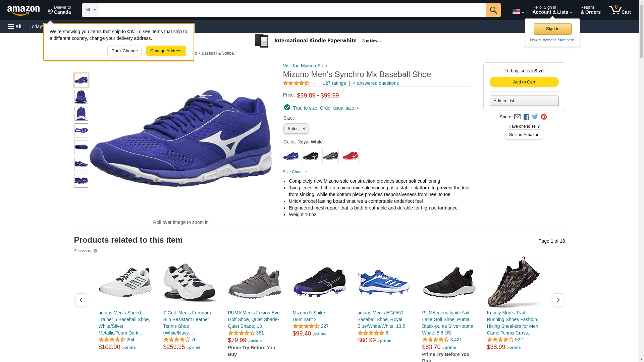
Task: Open Returns & Orders
Action: tap(590, 10)
